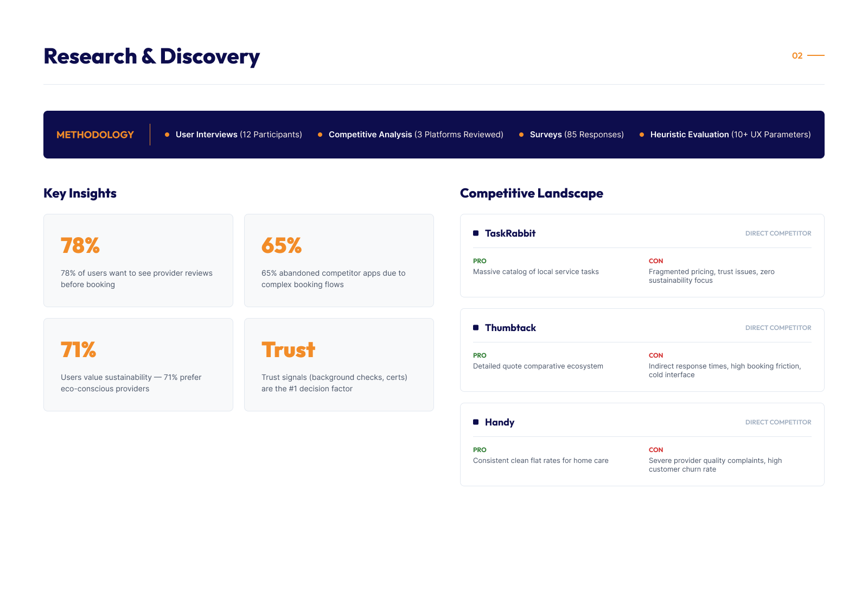Click the Handy competitor name

[500, 422]
